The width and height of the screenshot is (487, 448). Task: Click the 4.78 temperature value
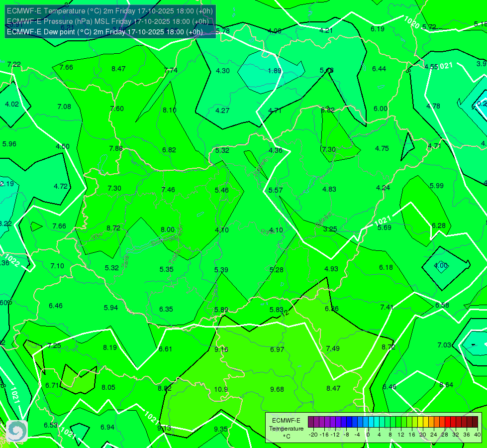click(433, 106)
